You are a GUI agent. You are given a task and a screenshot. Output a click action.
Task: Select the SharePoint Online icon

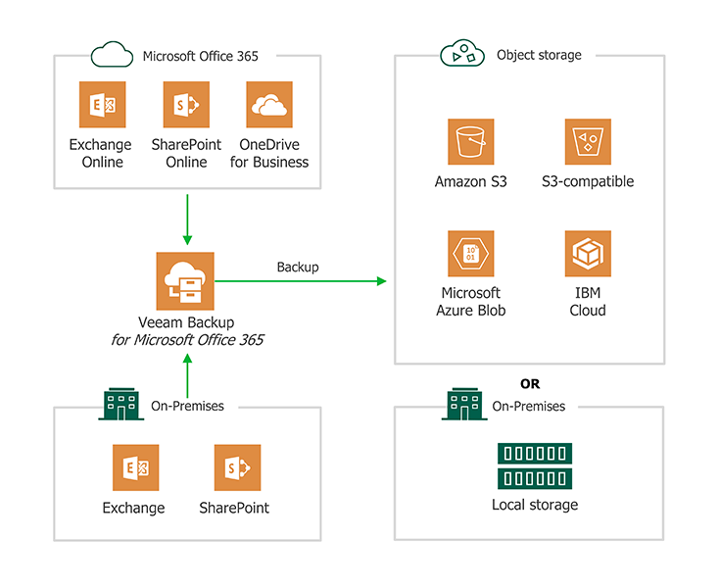pyautogui.click(x=186, y=105)
